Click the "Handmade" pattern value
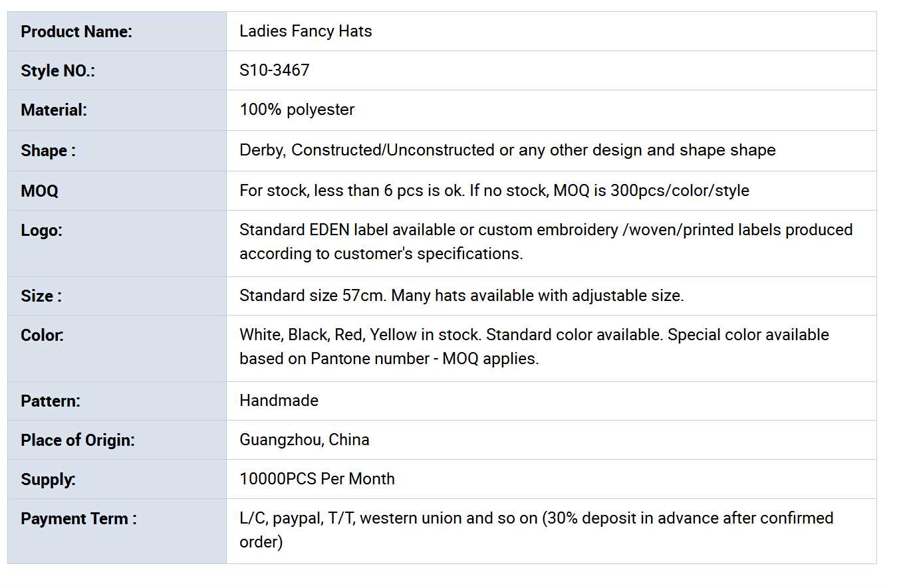The height and width of the screenshot is (588, 905). (279, 401)
